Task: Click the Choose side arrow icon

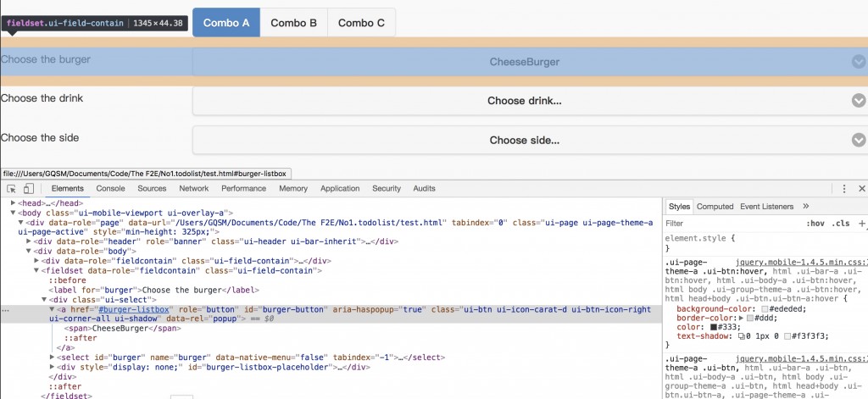Action: 859,140
